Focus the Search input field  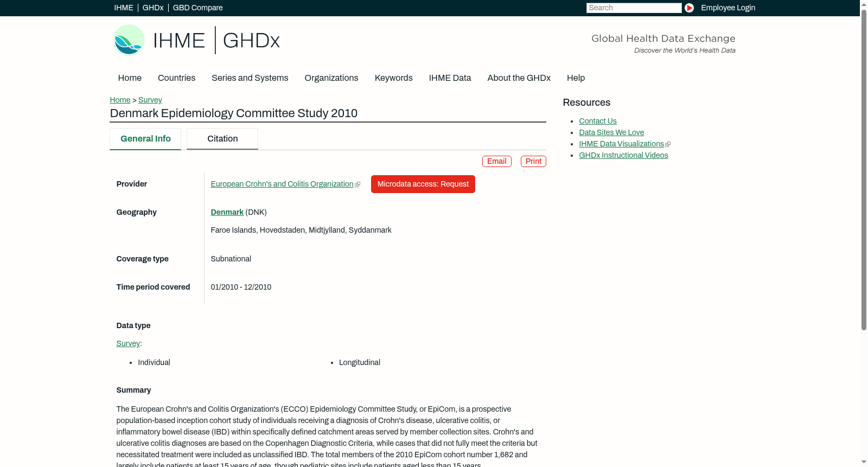(634, 8)
